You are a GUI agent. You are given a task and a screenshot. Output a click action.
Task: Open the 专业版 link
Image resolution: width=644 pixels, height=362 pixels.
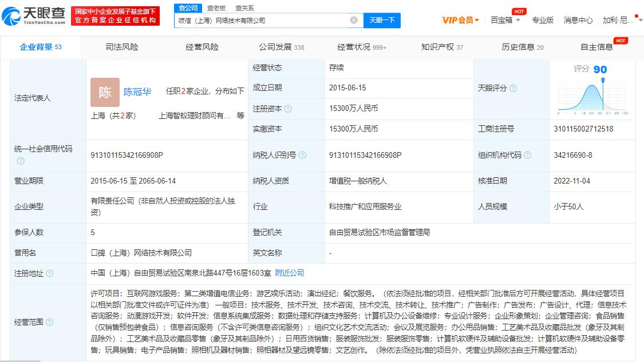pyautogui.click(x=543, y=20)
